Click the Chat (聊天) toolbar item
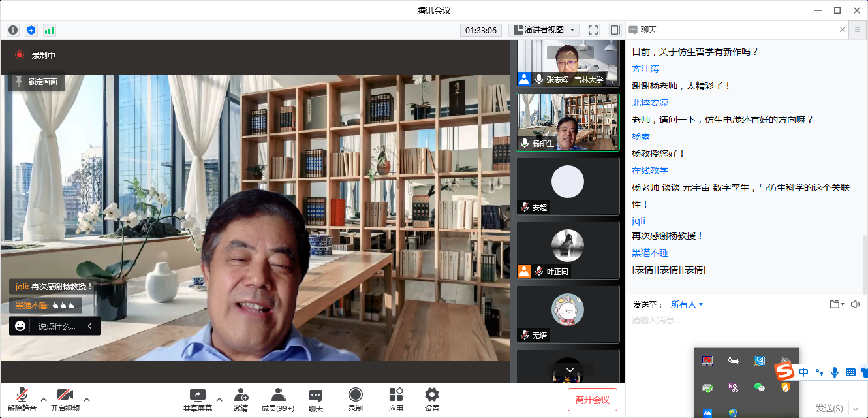868x418 pixels. [316, 399]
